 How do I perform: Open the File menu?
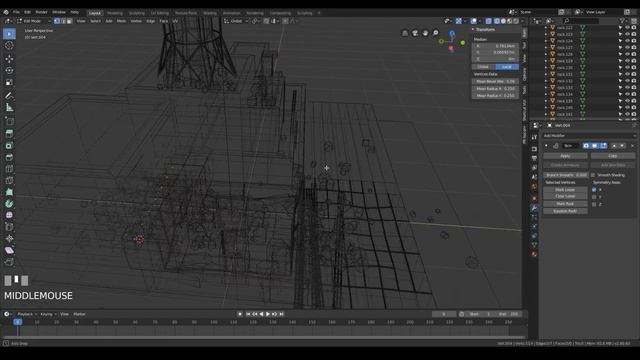[x=16, y=12]
